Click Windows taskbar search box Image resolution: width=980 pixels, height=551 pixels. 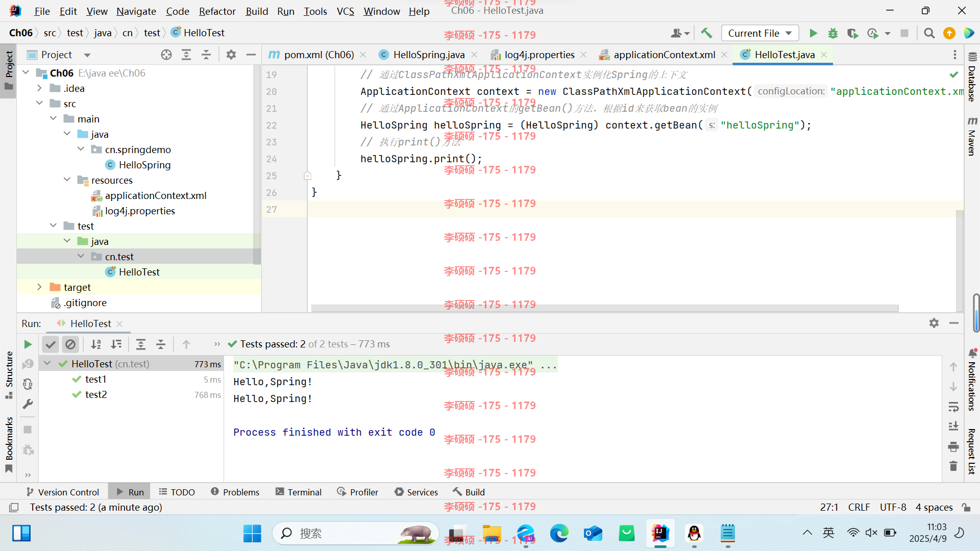[356, 534]
